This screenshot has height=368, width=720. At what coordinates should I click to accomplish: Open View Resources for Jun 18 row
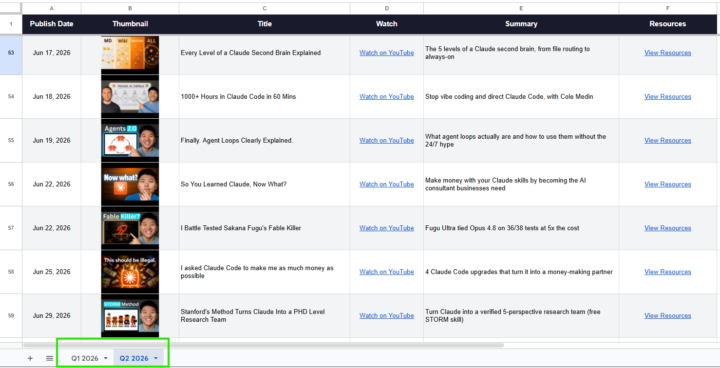(668, 96)
